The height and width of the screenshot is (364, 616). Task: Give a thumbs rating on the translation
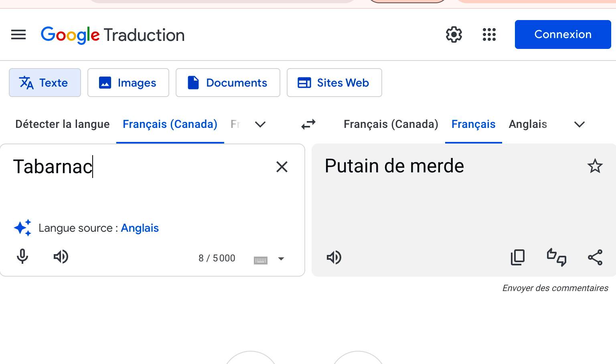pos(557,258)
